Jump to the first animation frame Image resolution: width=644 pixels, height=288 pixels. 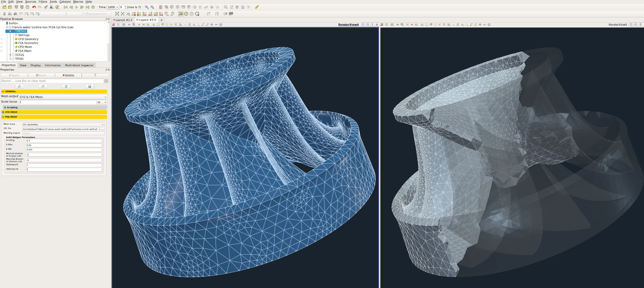(65, 7)
